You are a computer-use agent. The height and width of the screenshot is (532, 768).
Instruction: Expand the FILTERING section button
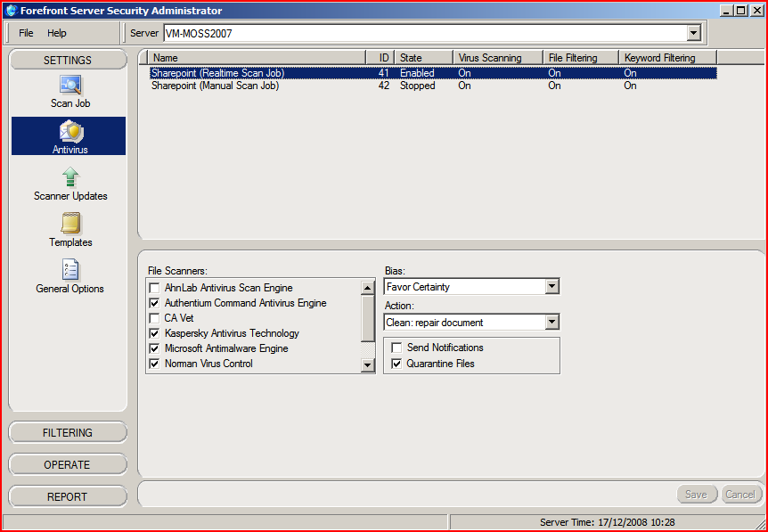68,433
